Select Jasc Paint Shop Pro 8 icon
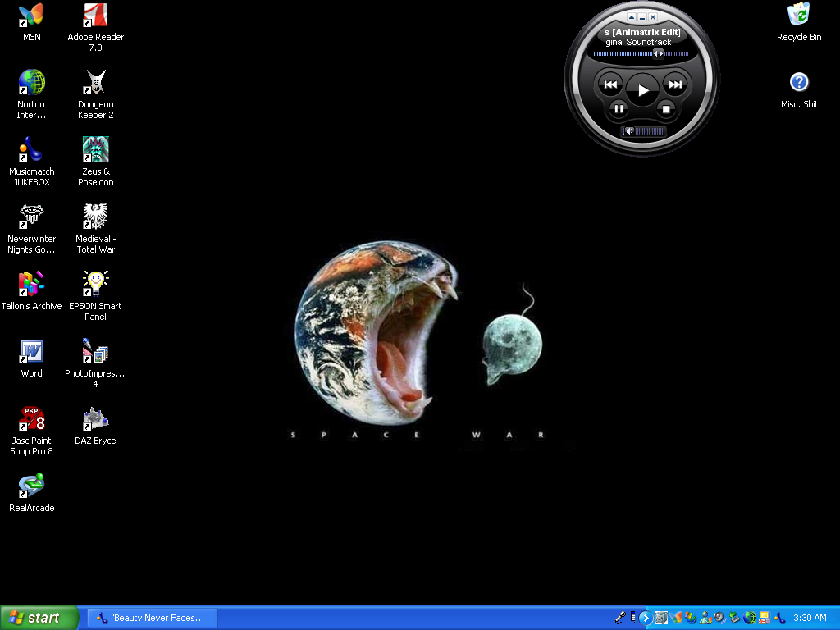 tap(32, 431)
